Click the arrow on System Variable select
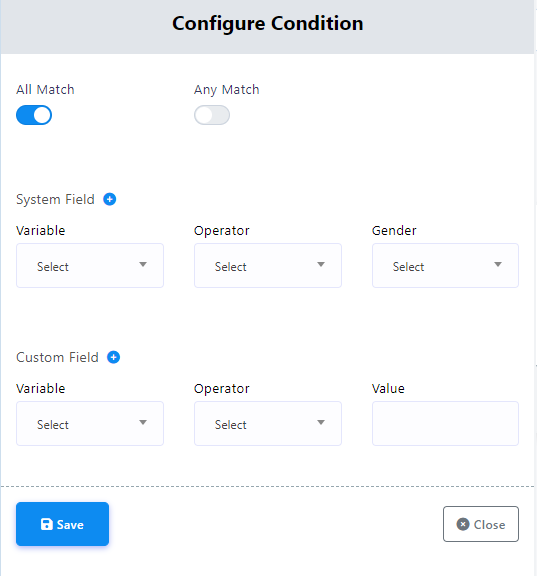Screen dimensions: 537x576 point(143,264)
